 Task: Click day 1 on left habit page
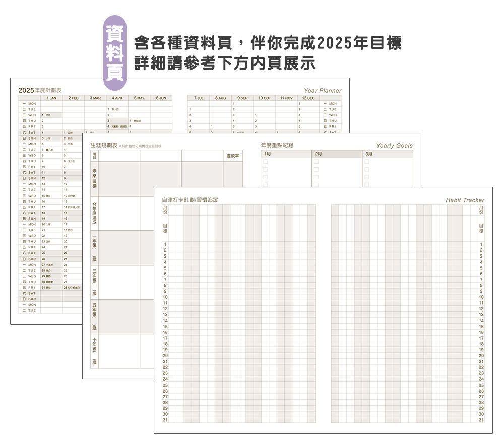tap(165, 244)
